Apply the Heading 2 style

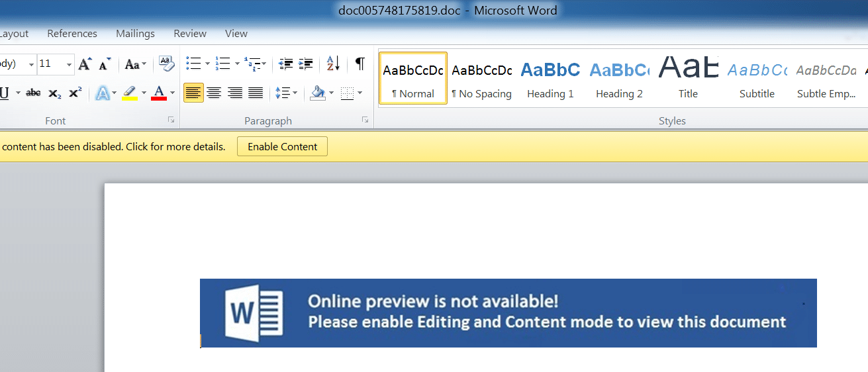click(619, 78)
